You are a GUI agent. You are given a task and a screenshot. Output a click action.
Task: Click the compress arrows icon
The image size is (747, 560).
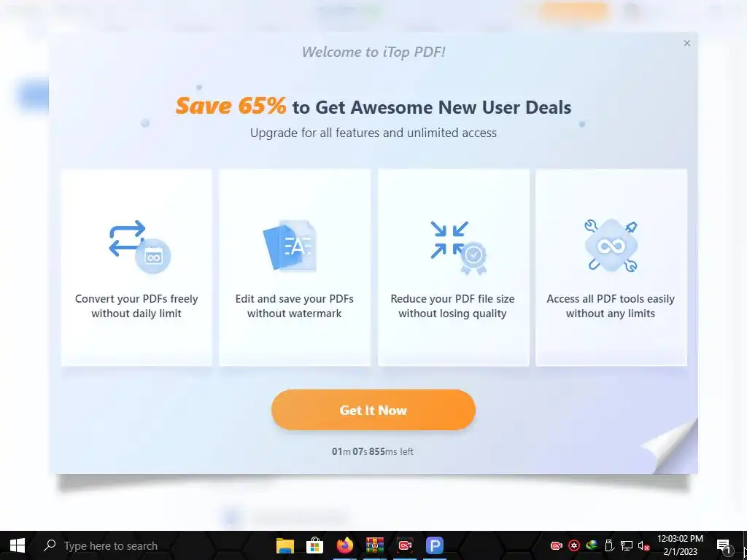click(x=458, y=248)
